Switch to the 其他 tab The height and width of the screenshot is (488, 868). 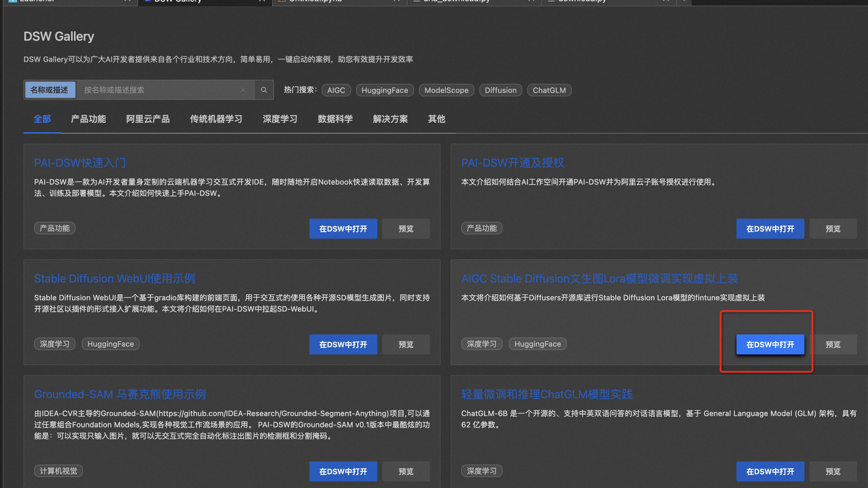437,119
